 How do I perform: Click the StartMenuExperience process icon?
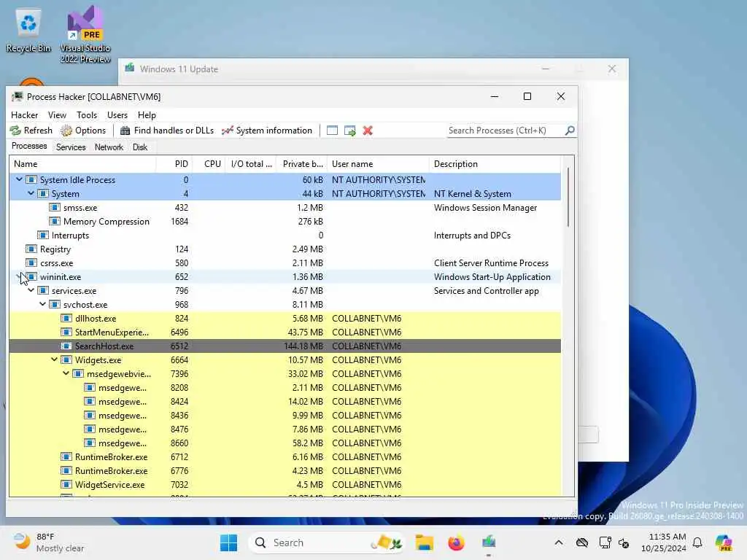click(x=66, y=332)
